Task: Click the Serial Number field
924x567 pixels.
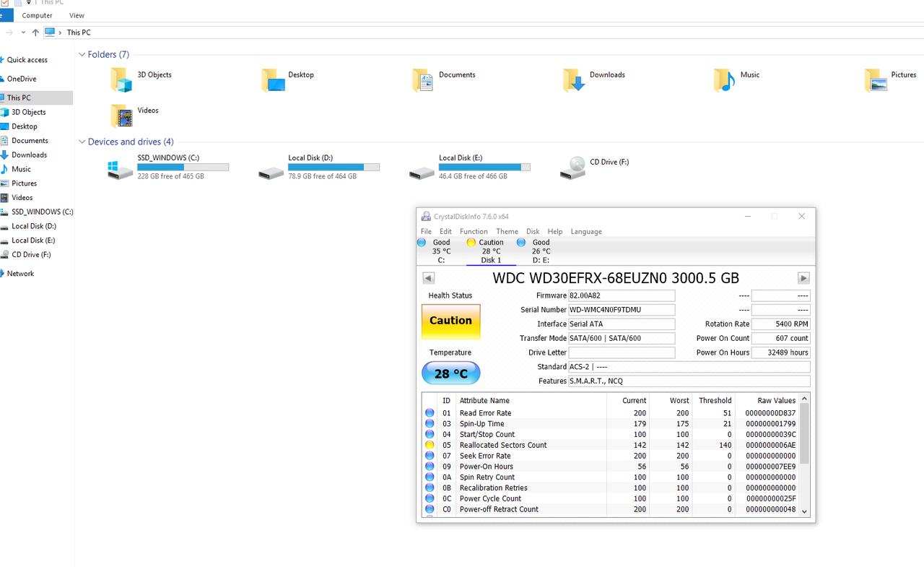Action: point(622,310)
